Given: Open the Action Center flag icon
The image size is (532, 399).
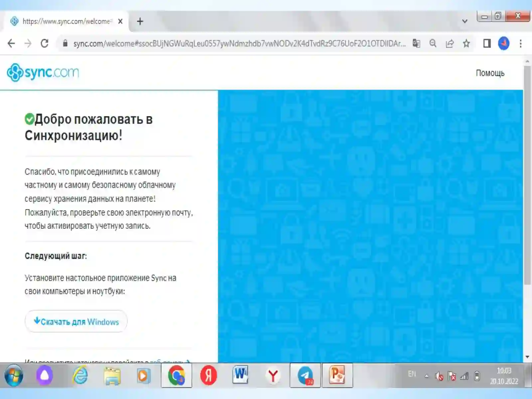Looking at the screenshot, I should point(452,376).
